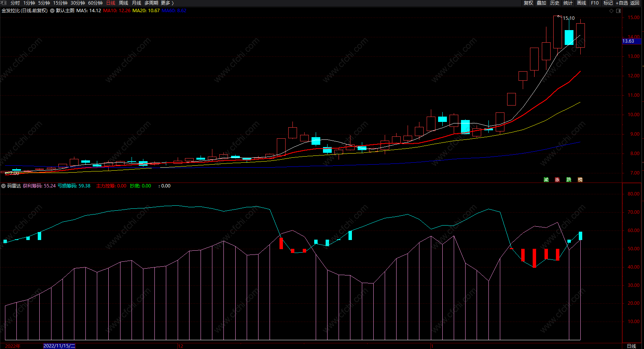Click the 2022/11/15/二 date marker
Screen dimensions: 644x349
click(59, 346)
